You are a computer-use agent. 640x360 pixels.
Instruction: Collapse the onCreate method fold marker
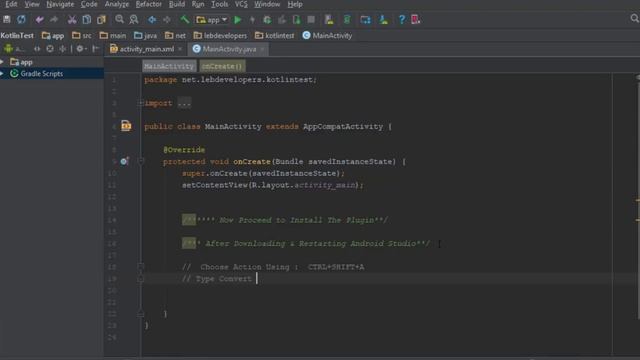(x=141, y=162)
